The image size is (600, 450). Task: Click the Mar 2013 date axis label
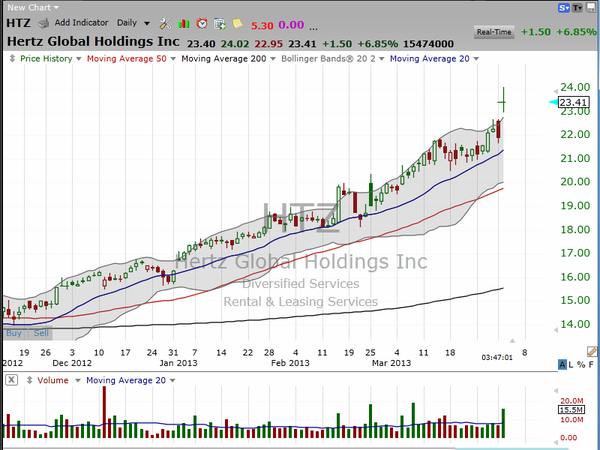point(391,363)
